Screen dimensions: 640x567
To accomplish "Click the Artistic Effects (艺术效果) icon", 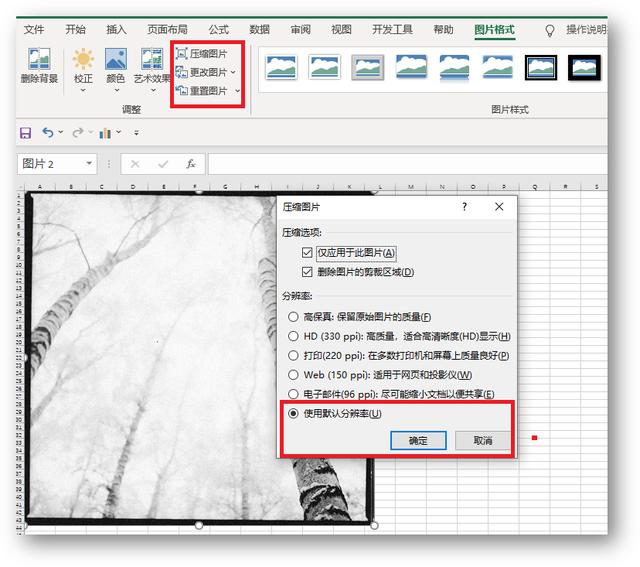I will (x=148, y=62).
